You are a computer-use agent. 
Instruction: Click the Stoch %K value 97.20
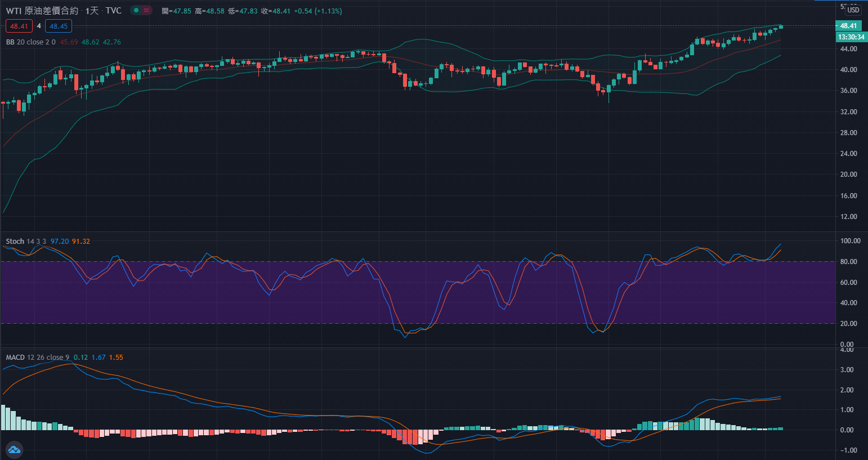tap(60, 242)
